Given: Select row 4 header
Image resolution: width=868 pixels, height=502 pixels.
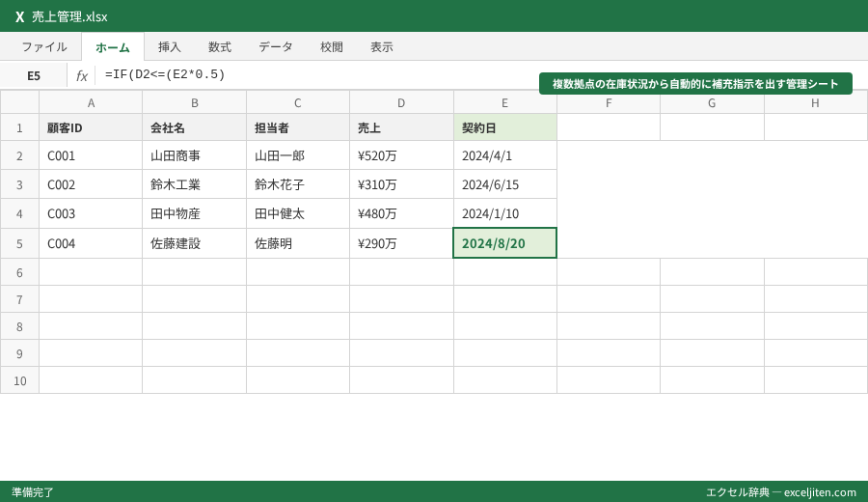Looking at the screenshot, I should coord(19,213).
